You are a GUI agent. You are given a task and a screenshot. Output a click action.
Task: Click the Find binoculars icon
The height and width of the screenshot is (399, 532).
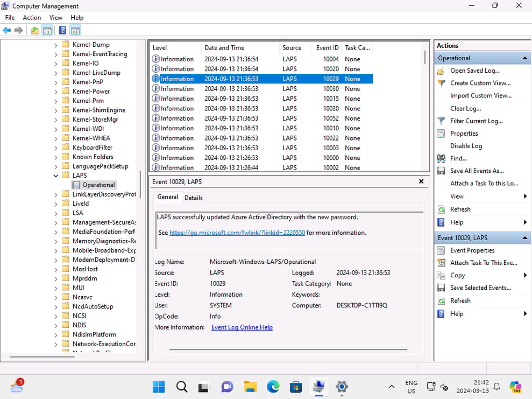pos(441,159)
